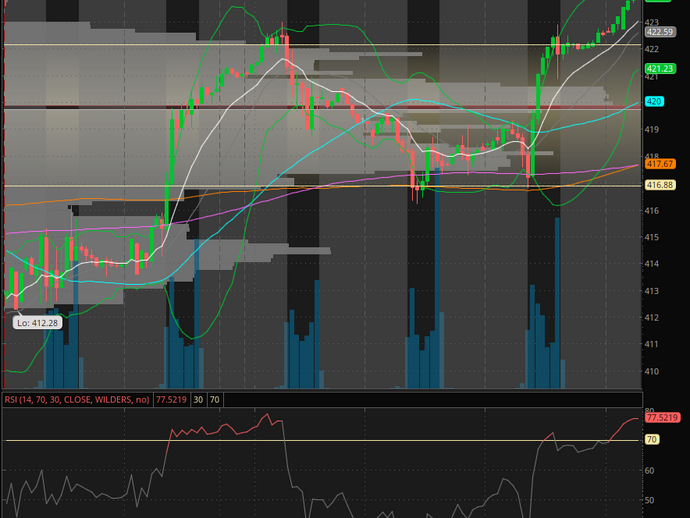This screenshot has width=690, height=518.
Task: Click the cyan 420 price axis label
Action: pyautogui.click(x=654, y=101)
